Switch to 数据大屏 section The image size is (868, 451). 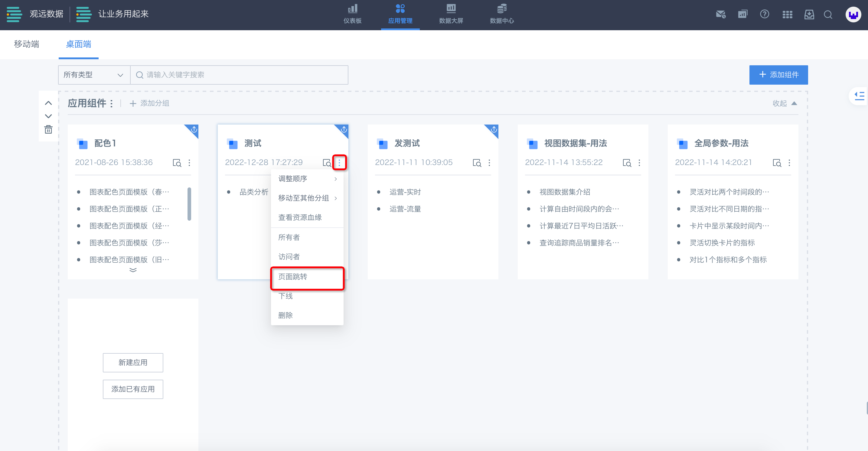point(451,15)
